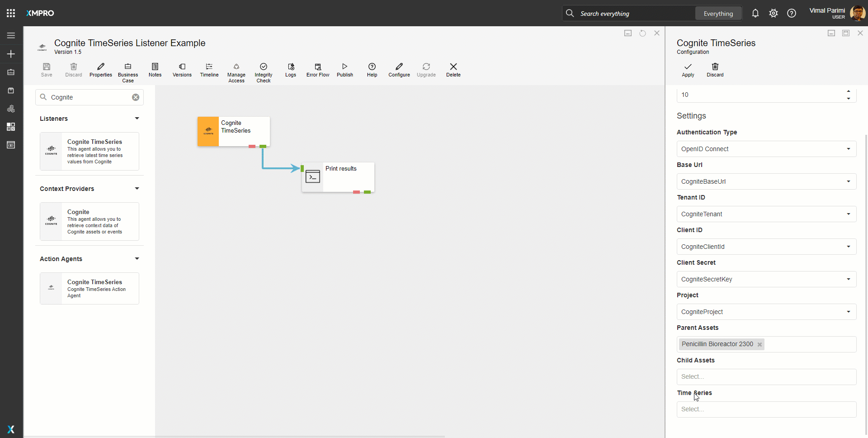
Task: Open the app launcher grid icon
Action: tap(11, 13)
